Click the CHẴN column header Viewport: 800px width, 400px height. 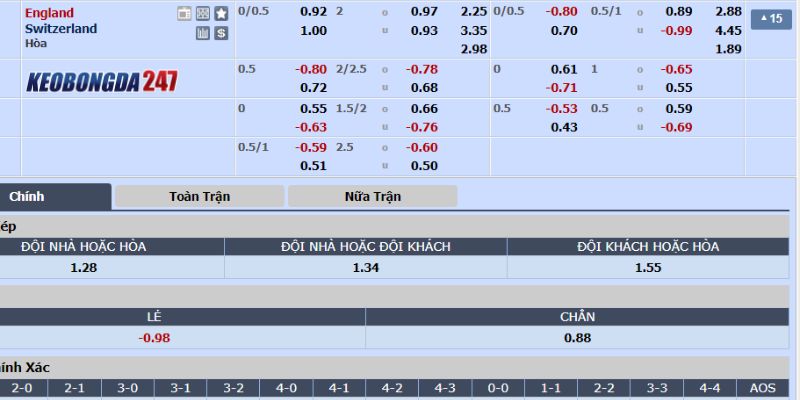click(578, 317)
